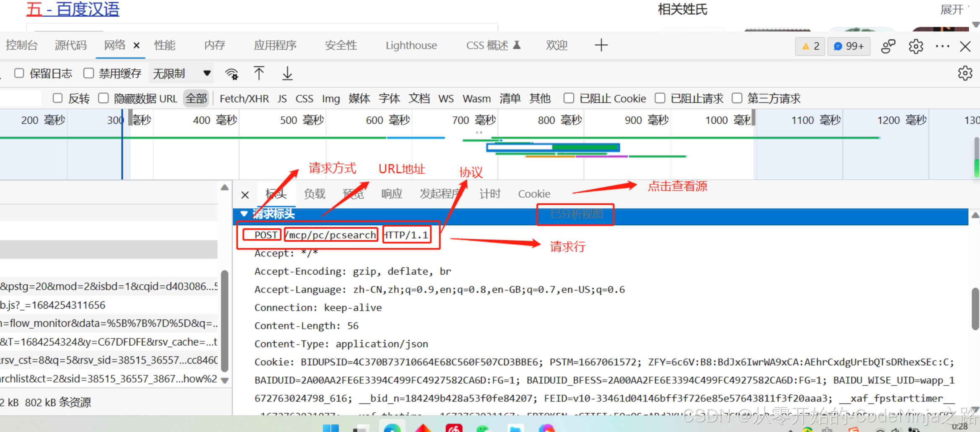Open NetEase Cloud Music on taskbar
Viewport: 980px width, 432px height.
click(454, 428)
